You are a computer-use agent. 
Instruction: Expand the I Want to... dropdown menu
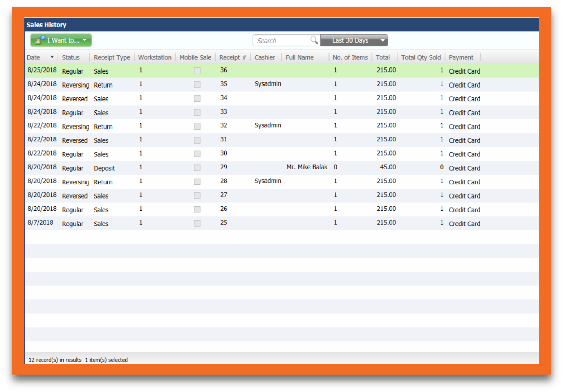85,40
